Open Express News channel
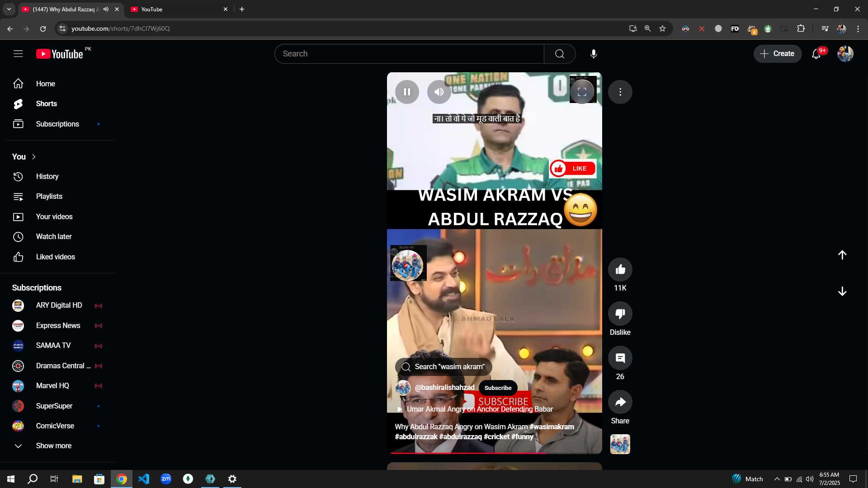Image resolution: width=868 pixels, height=488 pixels. pyautogui.click(x=57, y=326)
